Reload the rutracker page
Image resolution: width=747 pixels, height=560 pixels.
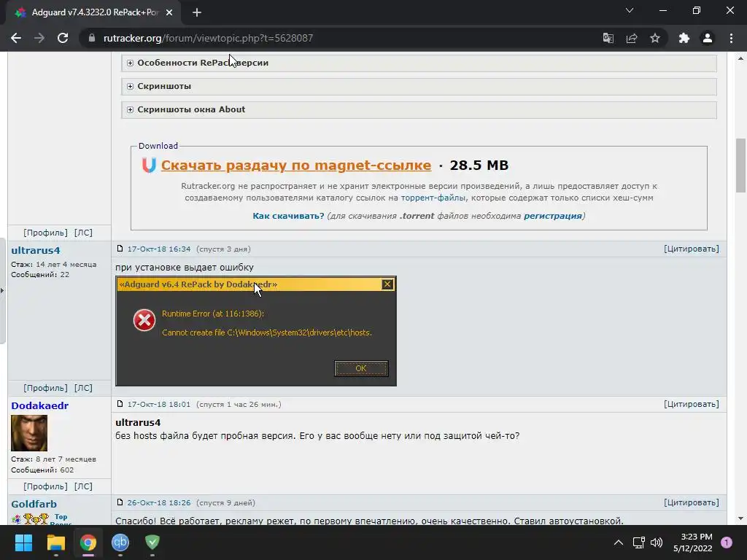click(x=63, y=38)
